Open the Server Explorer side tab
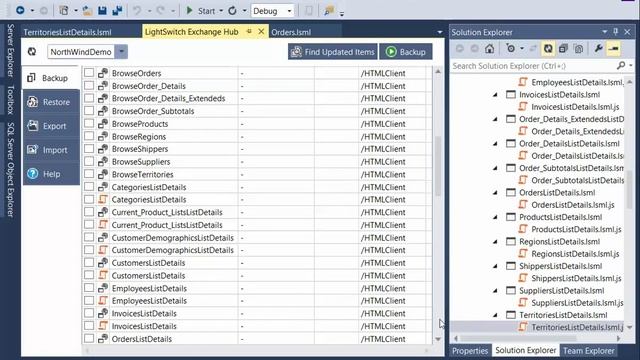 (x=11, y=51)
